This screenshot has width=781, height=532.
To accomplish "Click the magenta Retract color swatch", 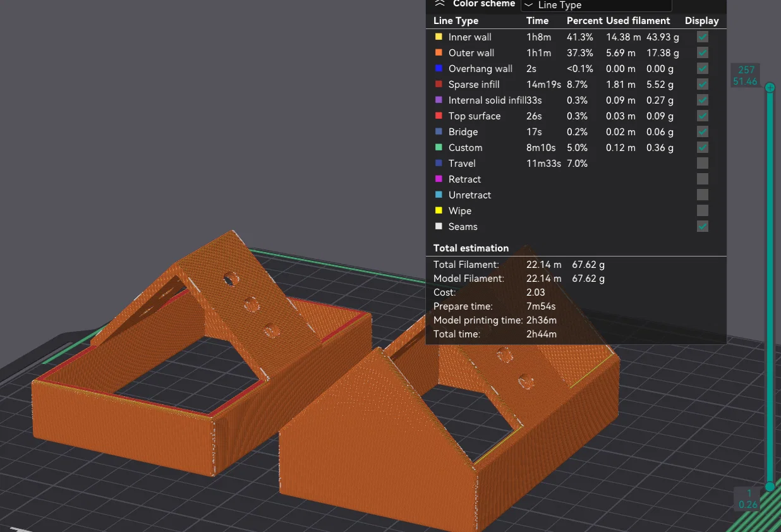I will click(x=439, y=179).
